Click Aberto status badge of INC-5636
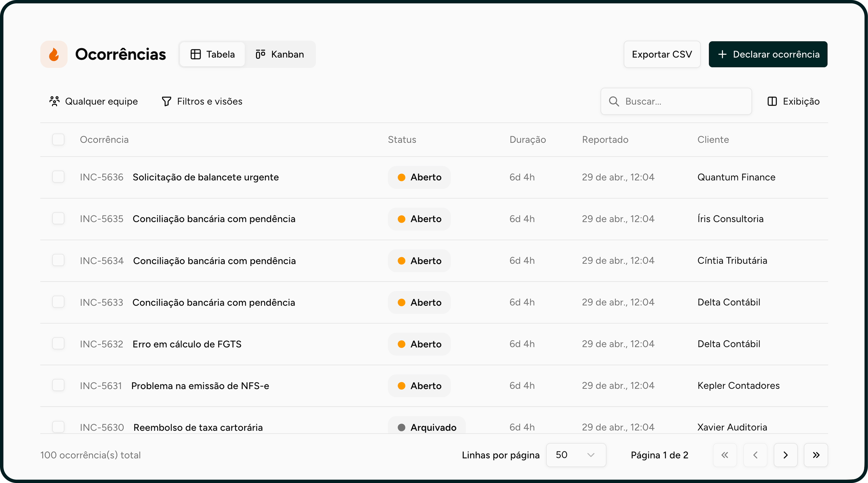 pyautogui.click(x=419, y=177)
